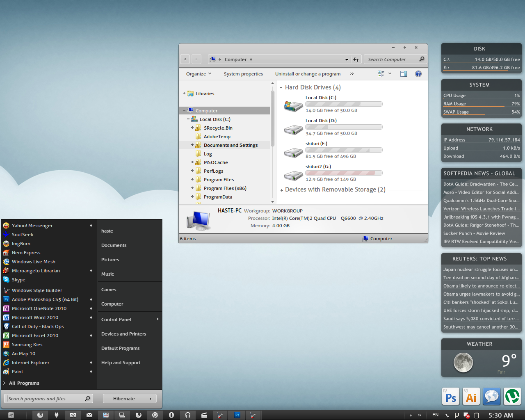Screen dimensions: 525x420
Task: Open the Obama likely to announce headline
Action: pyautogui.click(x=481, y=286)
